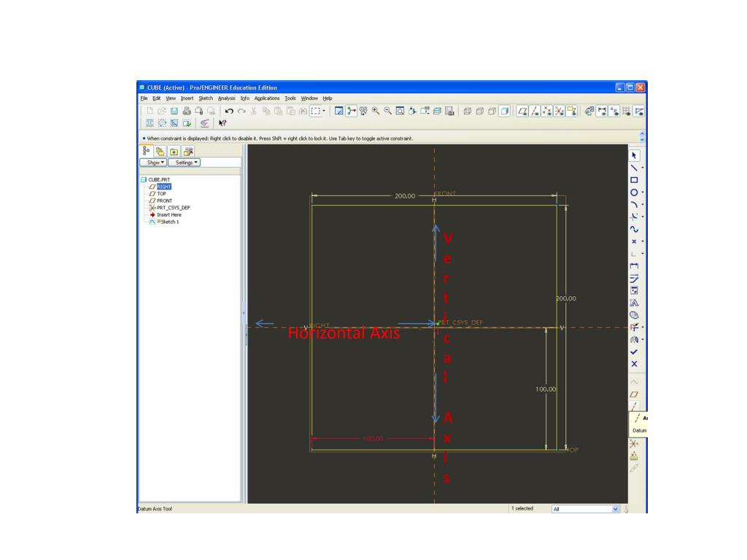The width and height of the screenshot is (747, 560).
Task: Switch to the Folder Browser tab
Action: (160, 152)
